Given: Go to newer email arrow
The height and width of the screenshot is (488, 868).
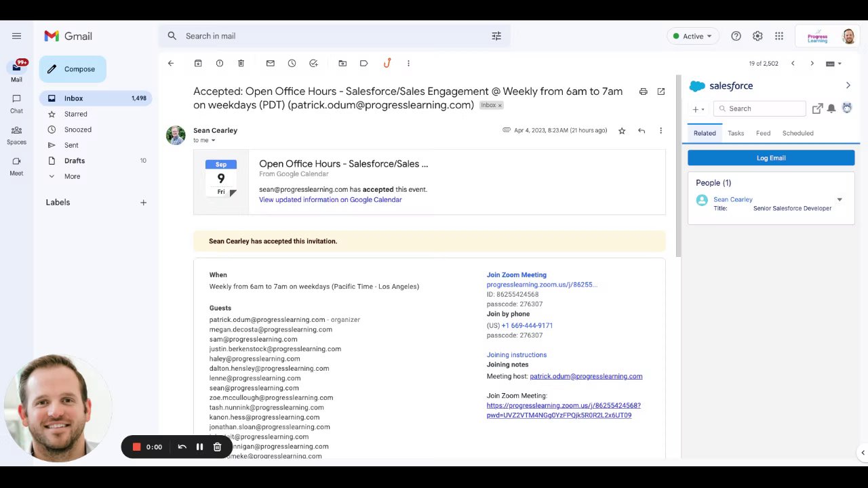Looking at the screenshot, I should [x=793, y=64].
